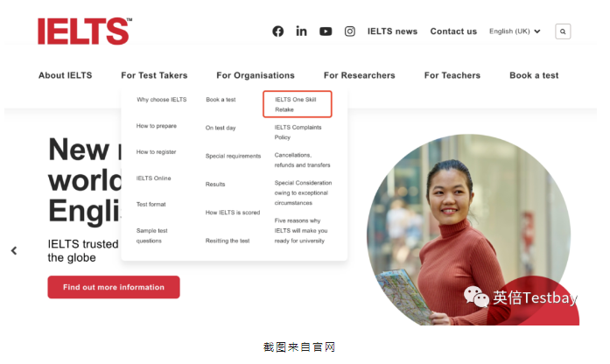Open the IELTS YouTube icon
Image resolution: width=610 pixels, height=364 pixels.
coord(326,31)
